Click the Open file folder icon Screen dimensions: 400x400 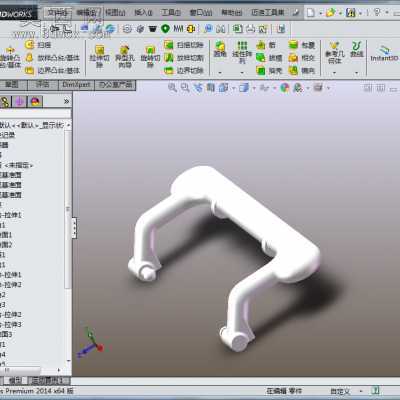[330, 13]
